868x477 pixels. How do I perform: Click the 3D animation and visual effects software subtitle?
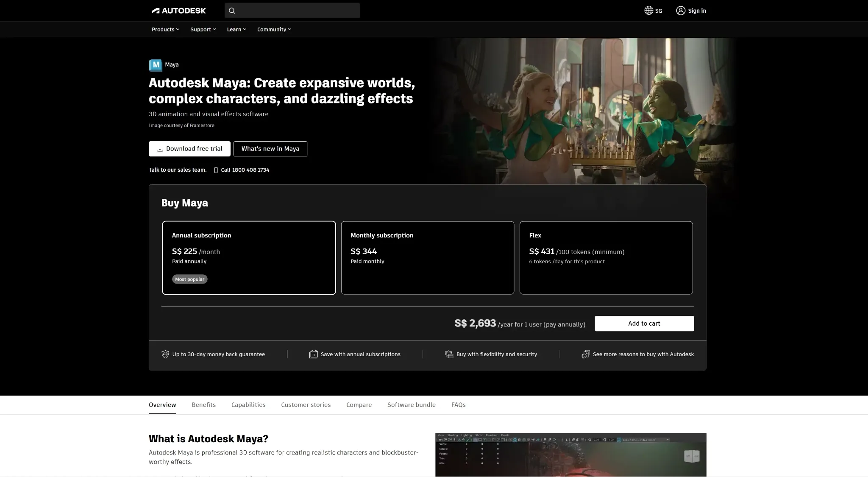click(209, 114)
